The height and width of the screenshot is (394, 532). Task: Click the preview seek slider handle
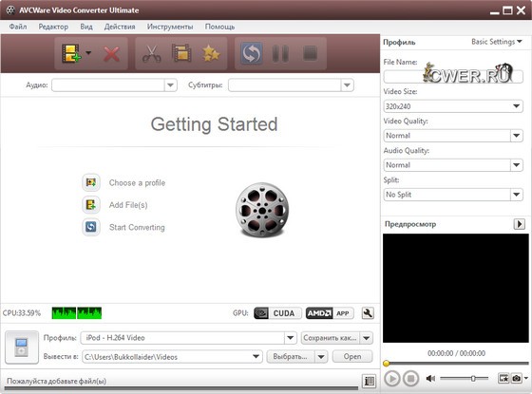(386, 364)
